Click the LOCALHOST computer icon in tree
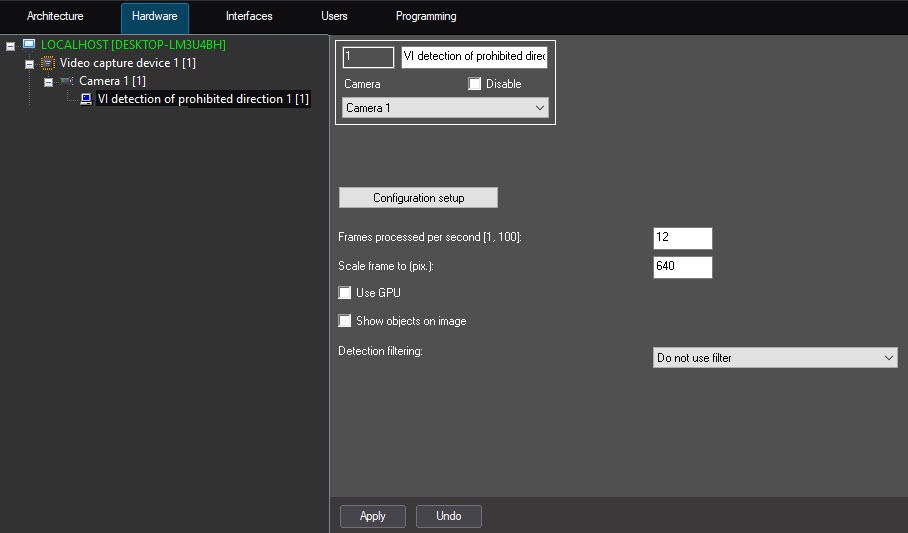Image resolution: width=908 pixels, height=533 pixels. click(29, 45)
